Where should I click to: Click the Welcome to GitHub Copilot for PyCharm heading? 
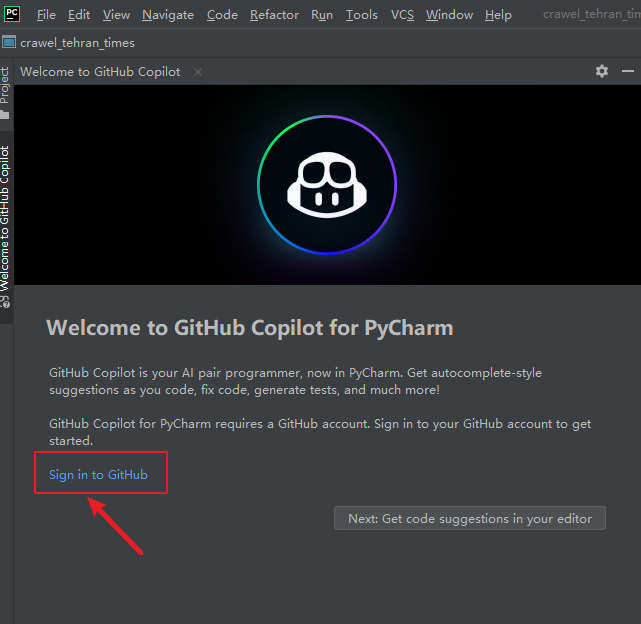250,328
